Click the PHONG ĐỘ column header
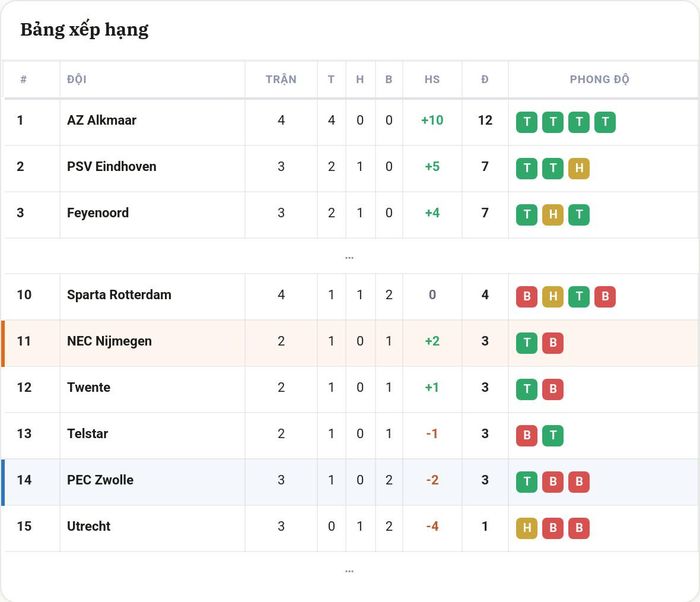This screenshot has width=700, height=602. (x=600, y=79)
